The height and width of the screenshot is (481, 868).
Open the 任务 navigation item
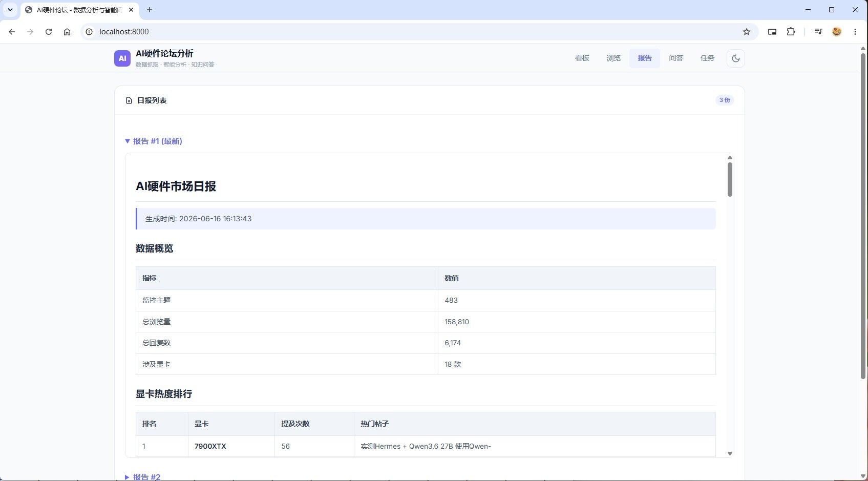pyautogui.click(x=707, y=58)
